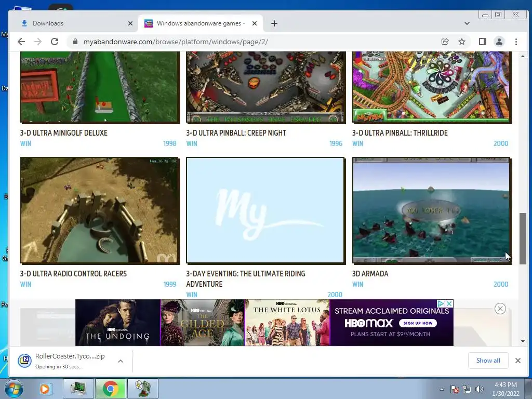Viewport: 532px width, 399px height.
Task: Go back to the previous page
Action: 21,42
